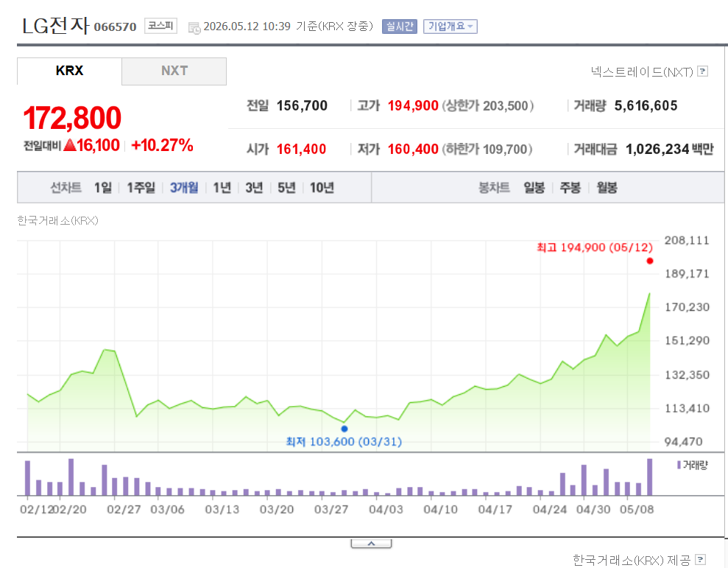Click the 고가 194,900 value
This screenshot has height=568, width=728.
coord(413,106)
